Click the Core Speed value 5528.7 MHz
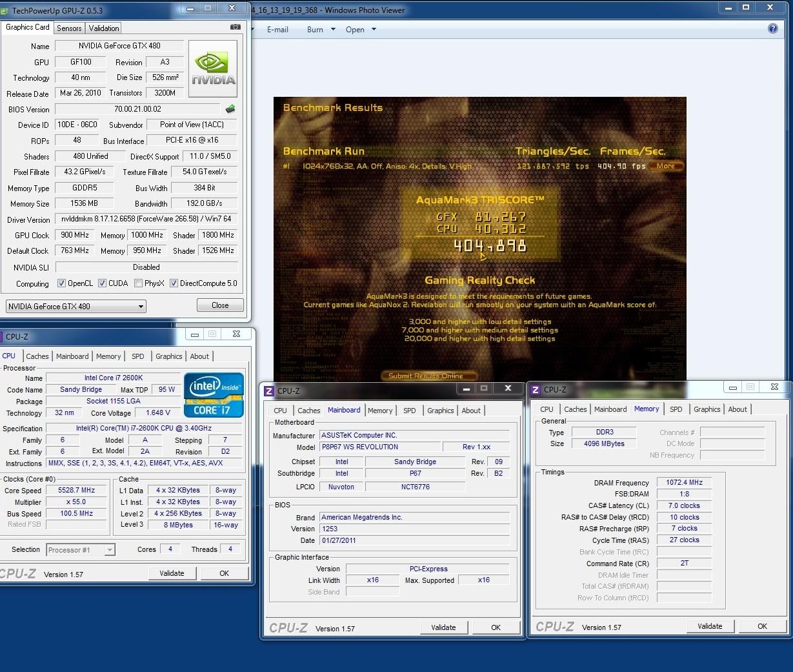793x672 pixels. click(x=77, y=491)
